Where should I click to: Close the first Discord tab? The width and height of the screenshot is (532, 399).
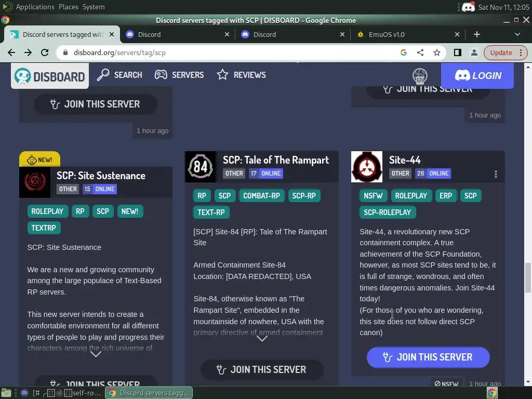[x=227, y=34]
